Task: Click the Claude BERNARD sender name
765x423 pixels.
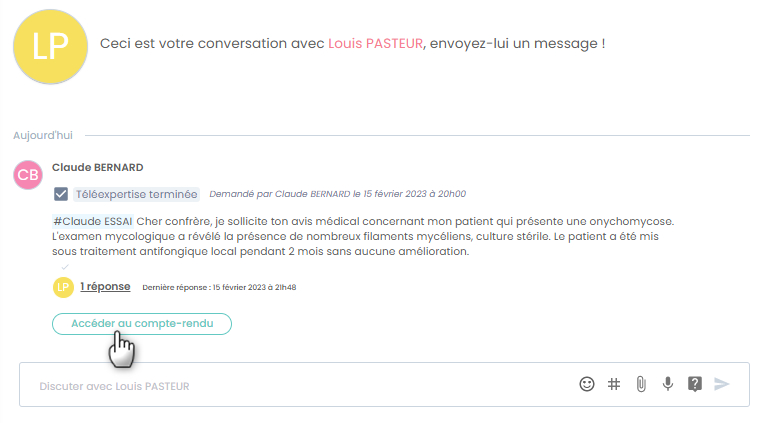Action: [x=98, y=167]
